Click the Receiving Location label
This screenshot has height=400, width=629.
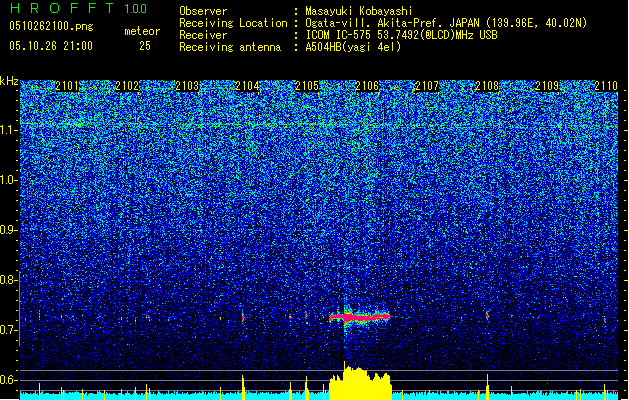[233, 23]
